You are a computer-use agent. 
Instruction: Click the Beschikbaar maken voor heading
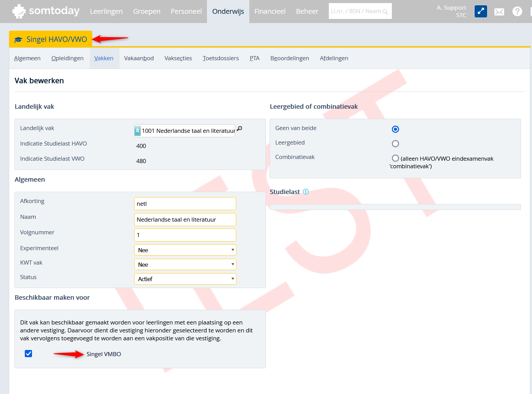tap(52, 298)
